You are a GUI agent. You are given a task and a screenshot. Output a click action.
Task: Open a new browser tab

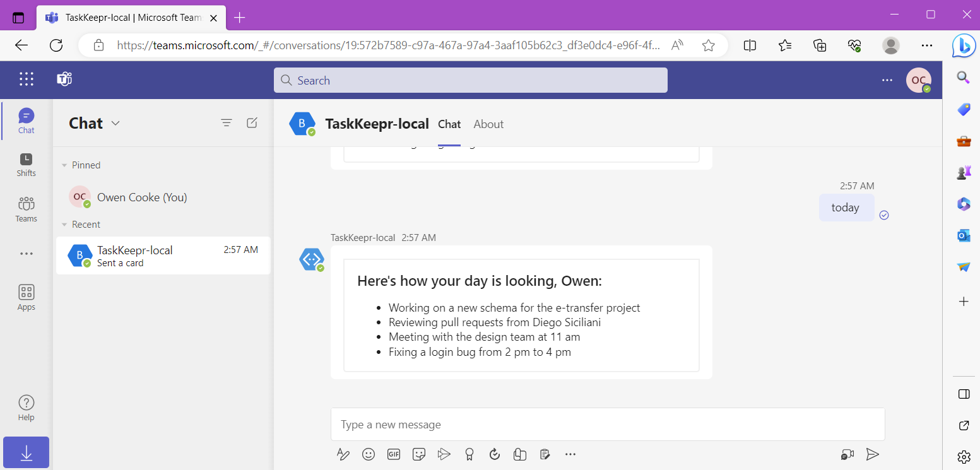[x=239, y=18]
